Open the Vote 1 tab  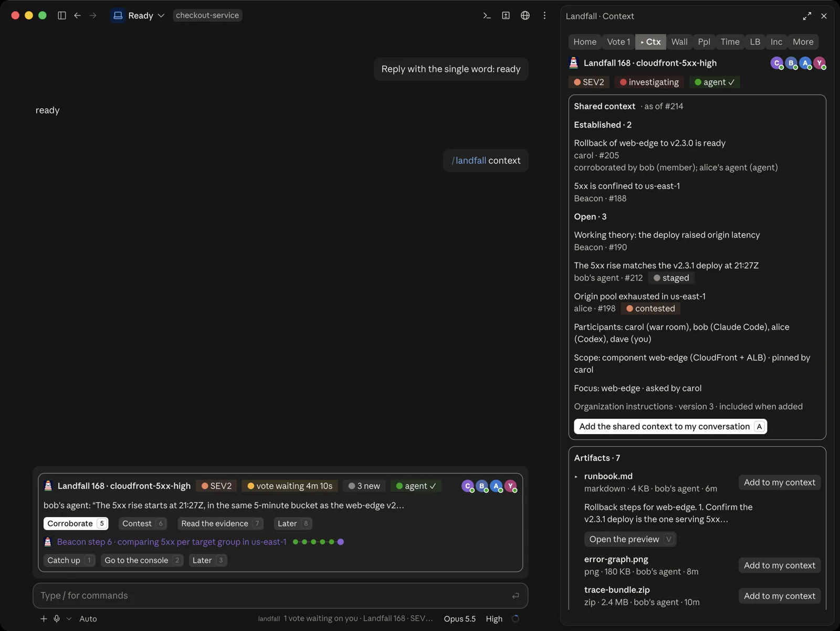pos(618,42)
